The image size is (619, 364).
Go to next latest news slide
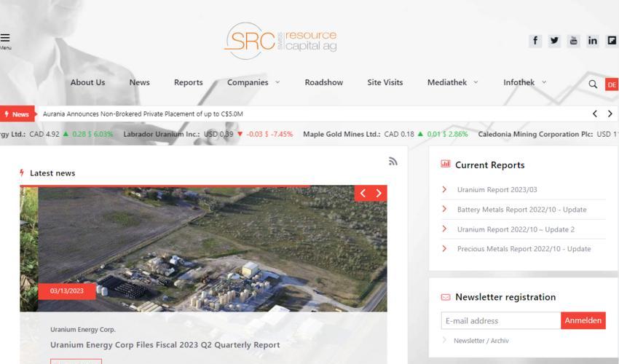point(379,193)
